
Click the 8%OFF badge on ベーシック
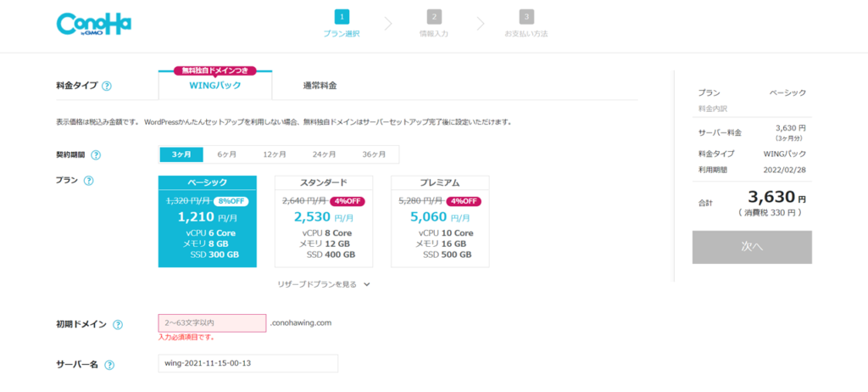(x=231, y=201)
